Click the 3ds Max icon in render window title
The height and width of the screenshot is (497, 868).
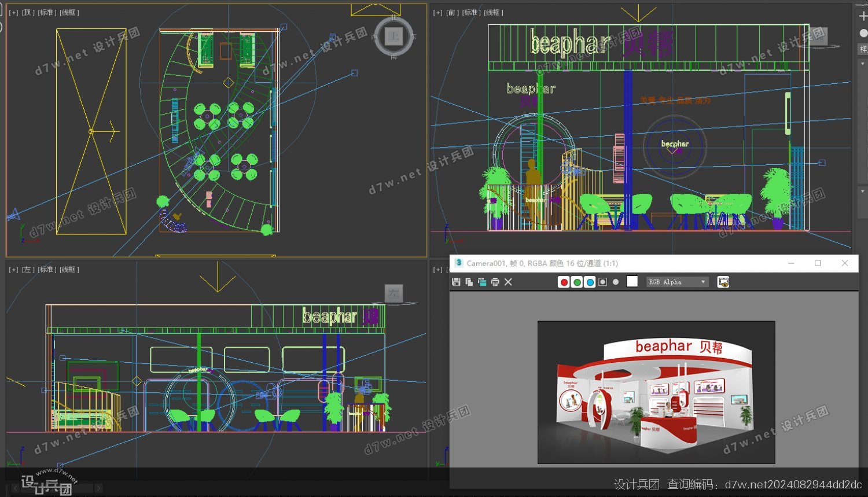coord(458,263)
